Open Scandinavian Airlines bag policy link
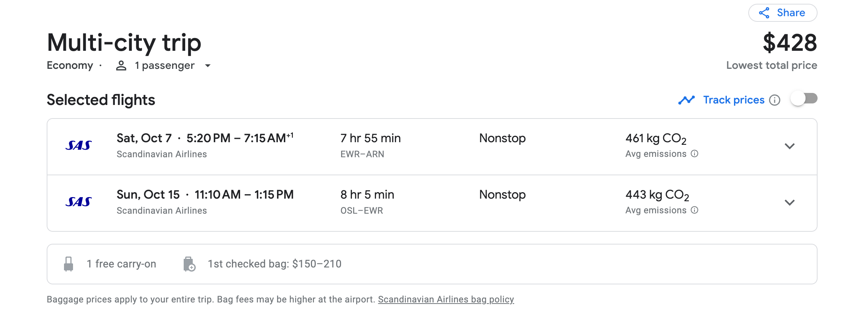This screenshot has width=868, height=319. [x=446, y=299]
